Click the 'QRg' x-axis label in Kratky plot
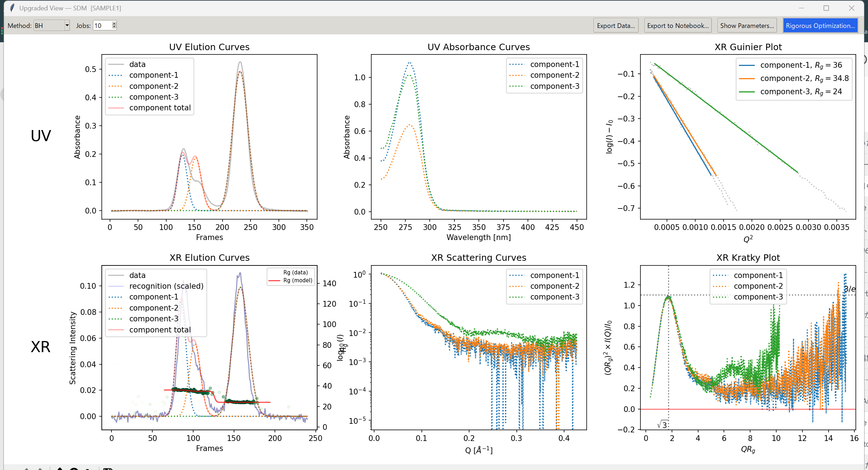 [x=748, y=449]
